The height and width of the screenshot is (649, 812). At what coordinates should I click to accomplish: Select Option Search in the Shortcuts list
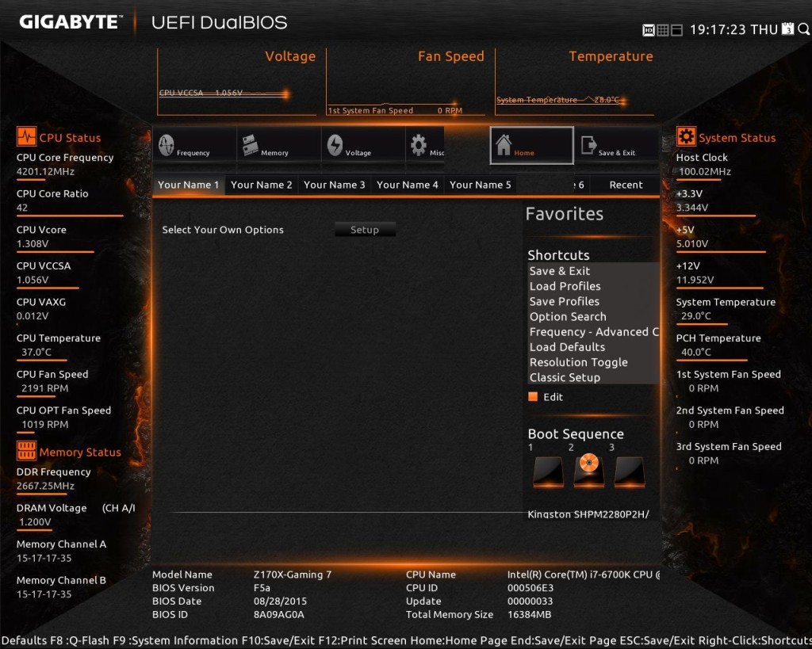pyautogui.click(x=568, y=317)
